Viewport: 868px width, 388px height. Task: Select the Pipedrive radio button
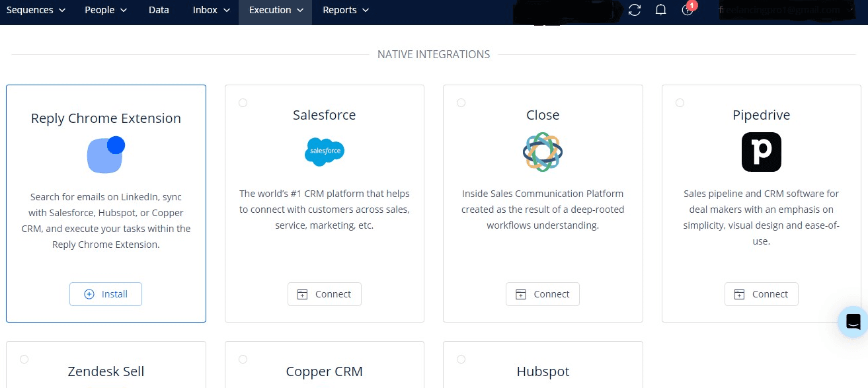680,102
